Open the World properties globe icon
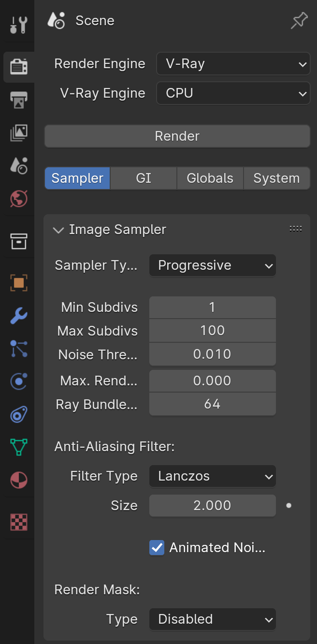This screenshot has width=317, height=644. point(19,199)
